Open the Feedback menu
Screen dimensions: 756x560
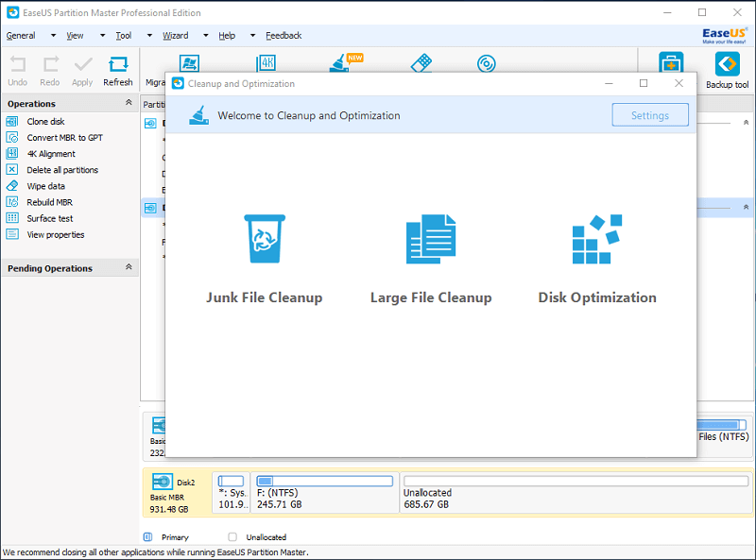[283, 36]
